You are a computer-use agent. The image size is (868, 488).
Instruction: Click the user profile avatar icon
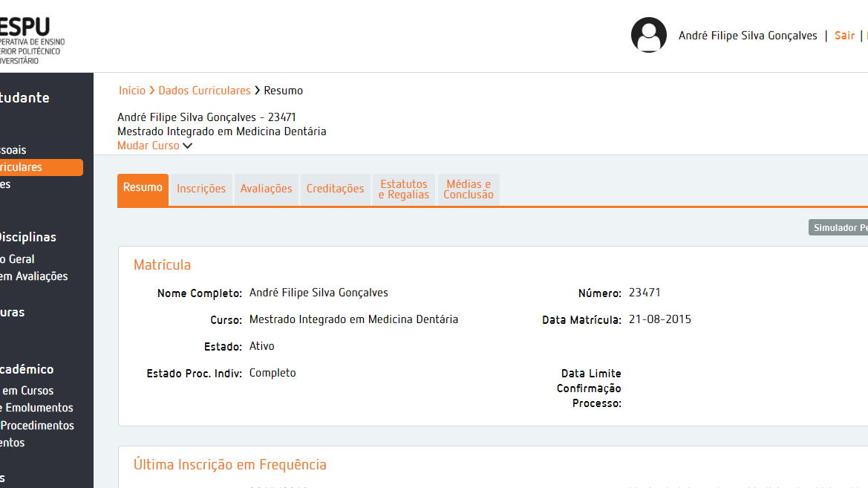pos(648,35)
